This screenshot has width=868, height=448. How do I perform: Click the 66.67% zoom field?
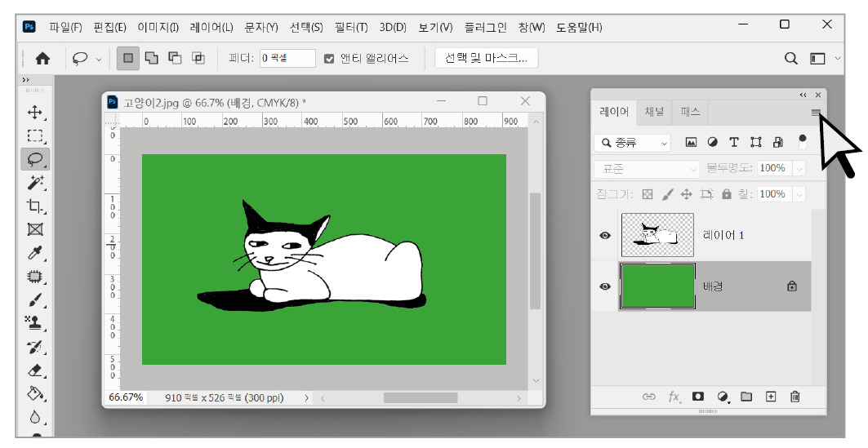126,397
